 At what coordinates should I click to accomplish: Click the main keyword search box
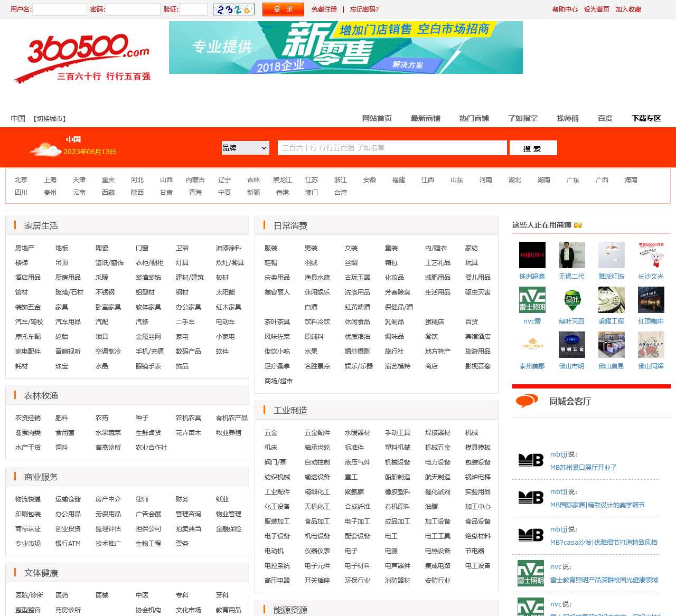[x=392, y=148]
